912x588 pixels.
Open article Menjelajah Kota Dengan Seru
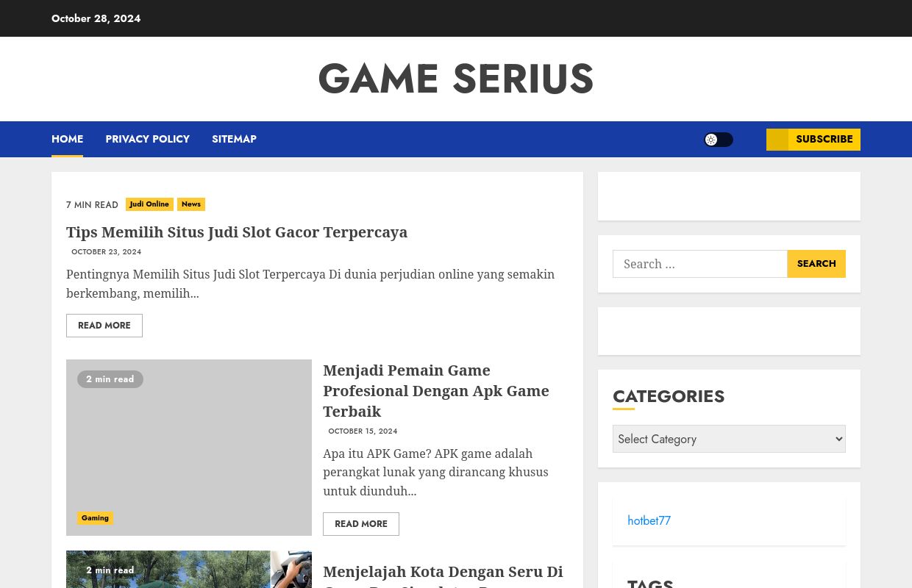click(443, 575)
